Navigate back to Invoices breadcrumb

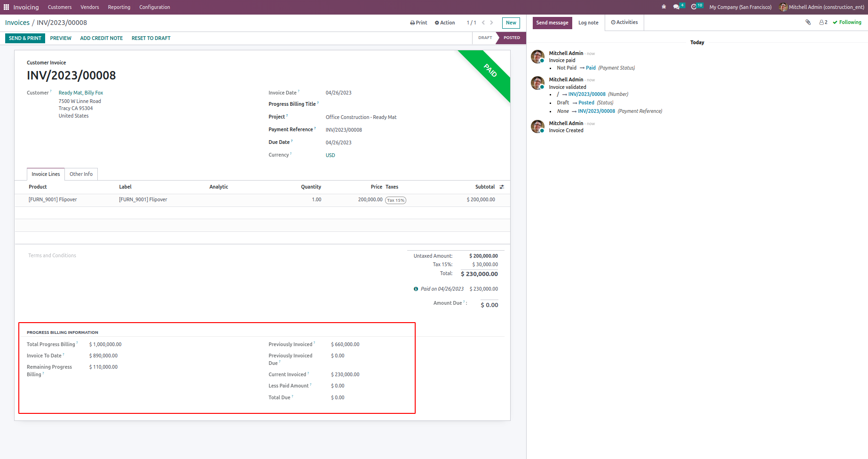[x=17, y=23]
